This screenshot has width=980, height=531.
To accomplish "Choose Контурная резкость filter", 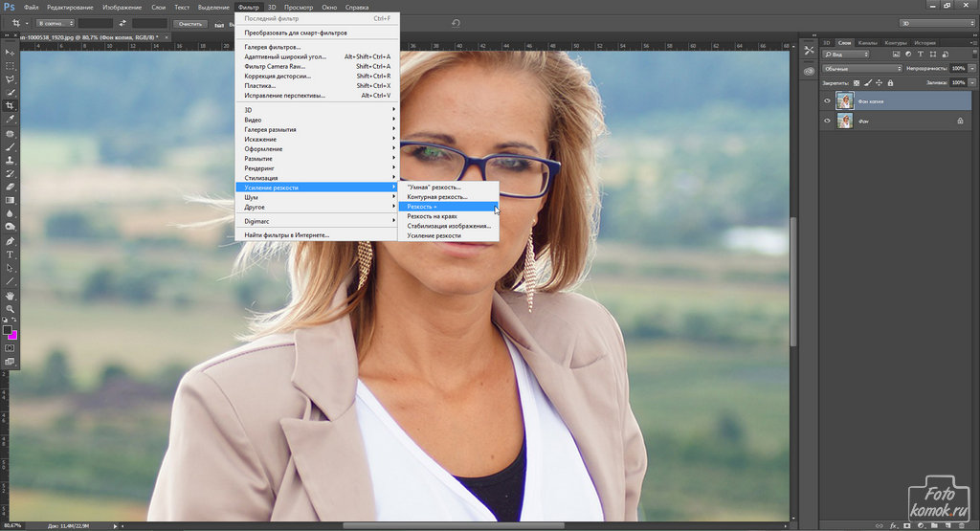I will [449, 197].
